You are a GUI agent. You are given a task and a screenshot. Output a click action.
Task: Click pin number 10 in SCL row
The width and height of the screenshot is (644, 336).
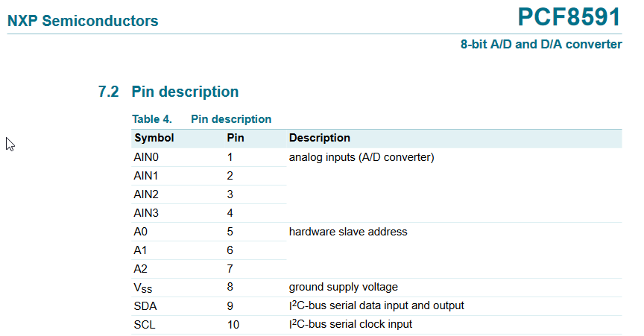[x=233, y=325]
